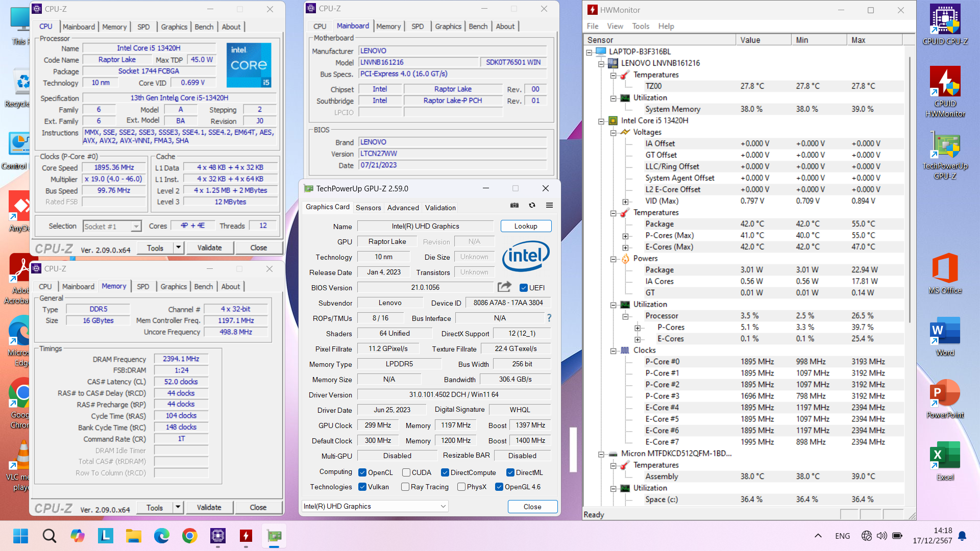Open Tools dropdown arrow in top CPU-Z

[178, 247]
